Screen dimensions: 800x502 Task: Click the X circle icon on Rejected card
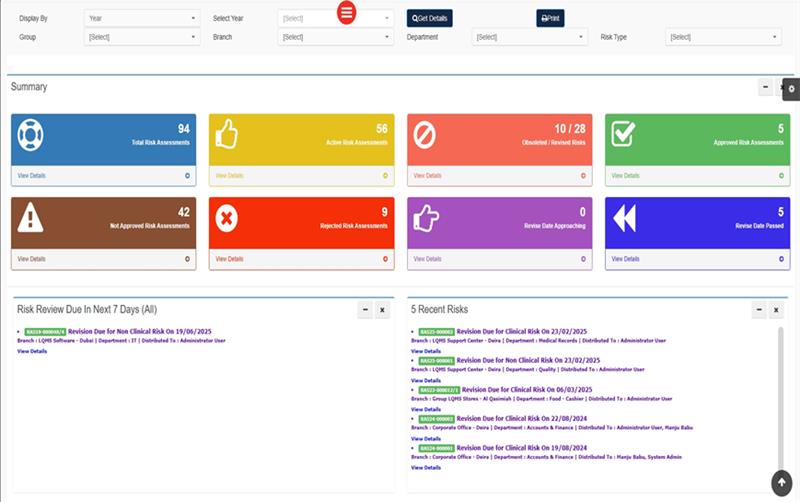(x=227, y=218)
